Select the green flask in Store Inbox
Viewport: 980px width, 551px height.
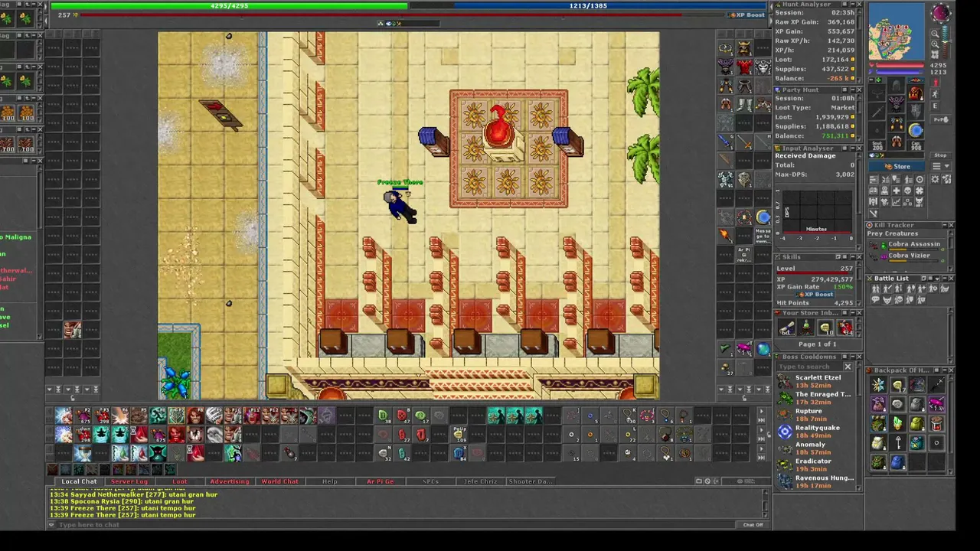806,328
